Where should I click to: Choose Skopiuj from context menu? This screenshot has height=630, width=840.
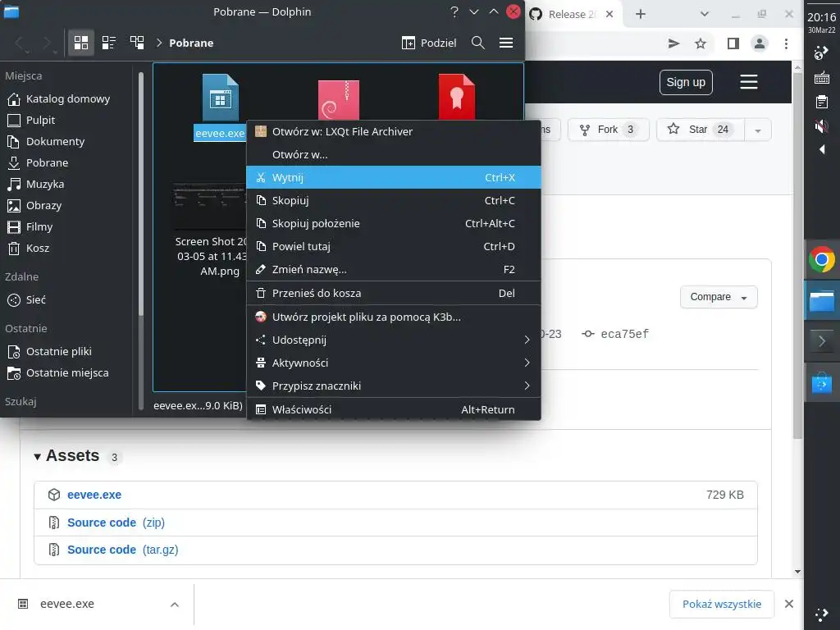coord(393,200)
